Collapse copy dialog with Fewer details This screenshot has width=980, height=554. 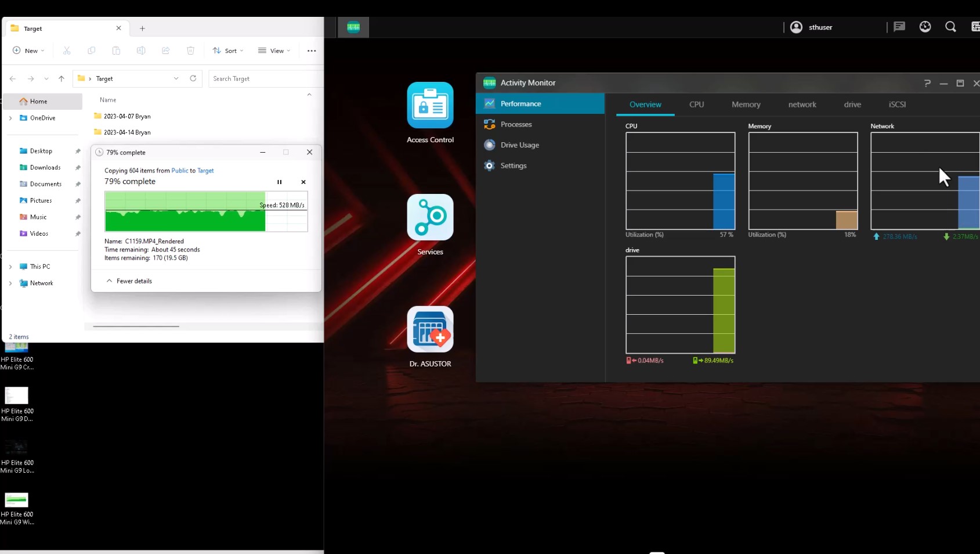point(129,281)
